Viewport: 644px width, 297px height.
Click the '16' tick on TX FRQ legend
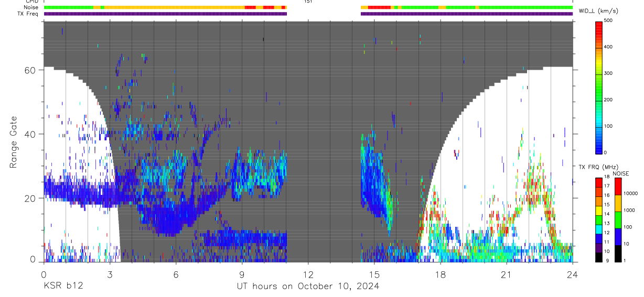607,195
